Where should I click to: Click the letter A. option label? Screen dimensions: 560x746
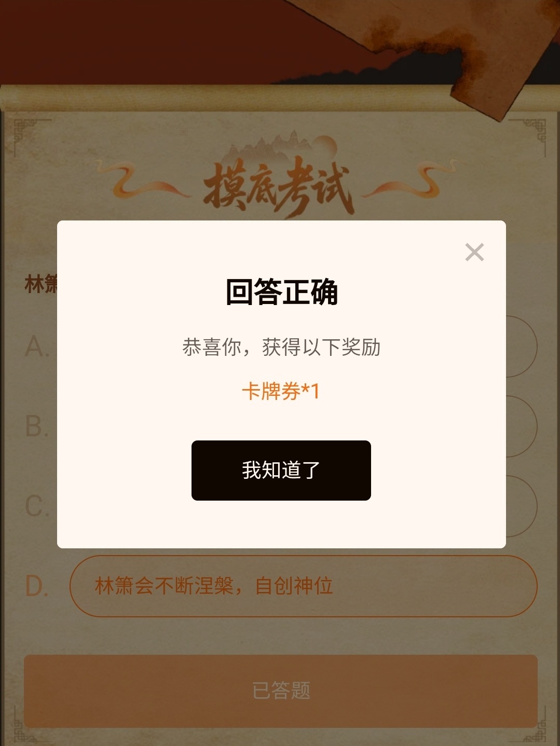[x=37, y=347]
